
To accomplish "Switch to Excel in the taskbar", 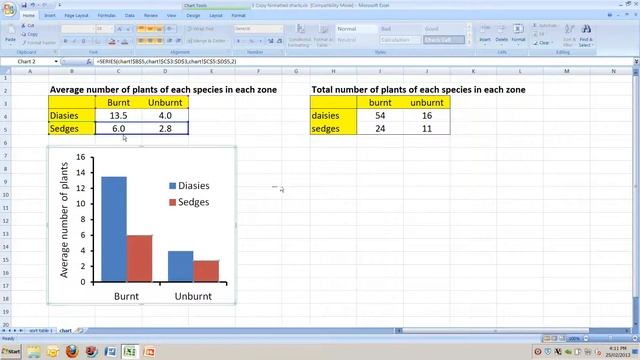I will (130, 351).
